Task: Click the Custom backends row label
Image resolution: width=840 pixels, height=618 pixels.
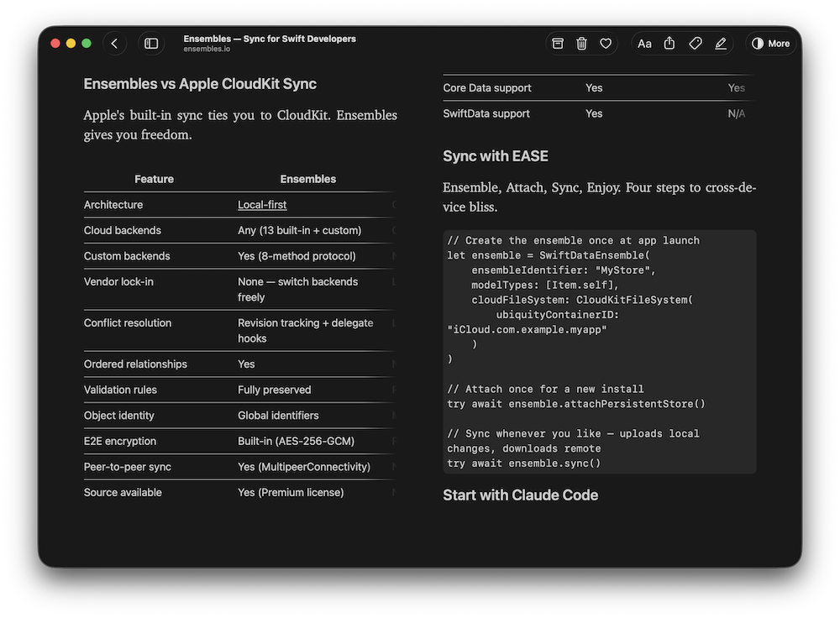Action: click(127, 256)
